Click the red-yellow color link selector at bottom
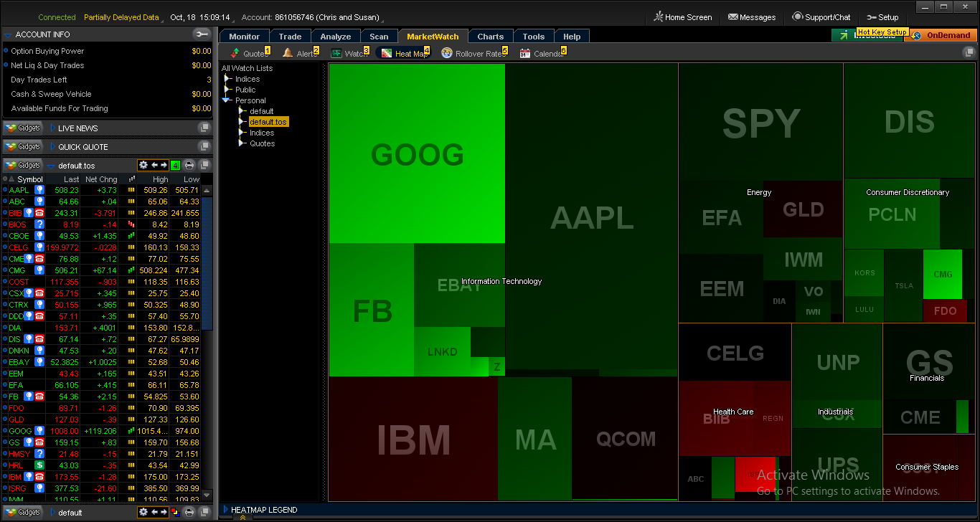Viewport: 980px width, 522px height. click(x=175, y=512)
